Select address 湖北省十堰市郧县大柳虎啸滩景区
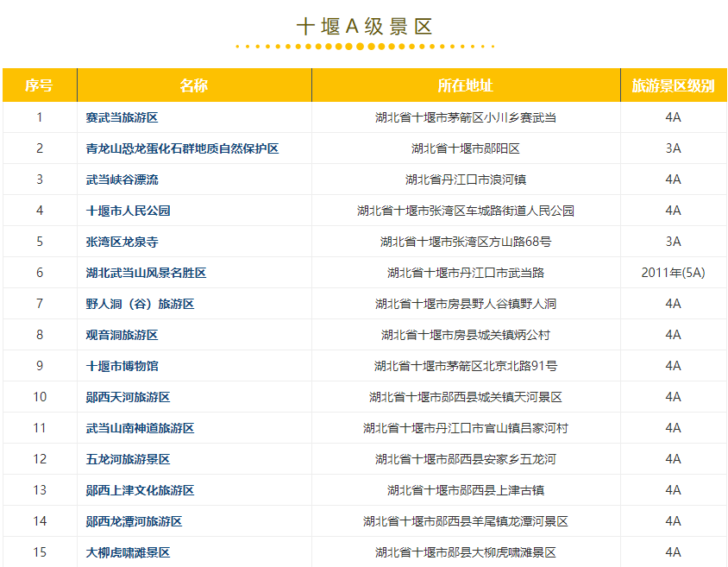 point(466,553)
